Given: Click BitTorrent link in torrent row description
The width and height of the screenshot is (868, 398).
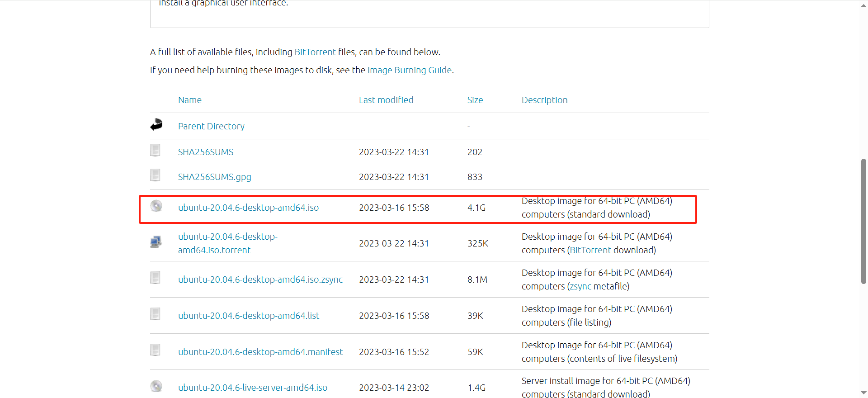Looking at the screenshot, I should coord(590,250).
